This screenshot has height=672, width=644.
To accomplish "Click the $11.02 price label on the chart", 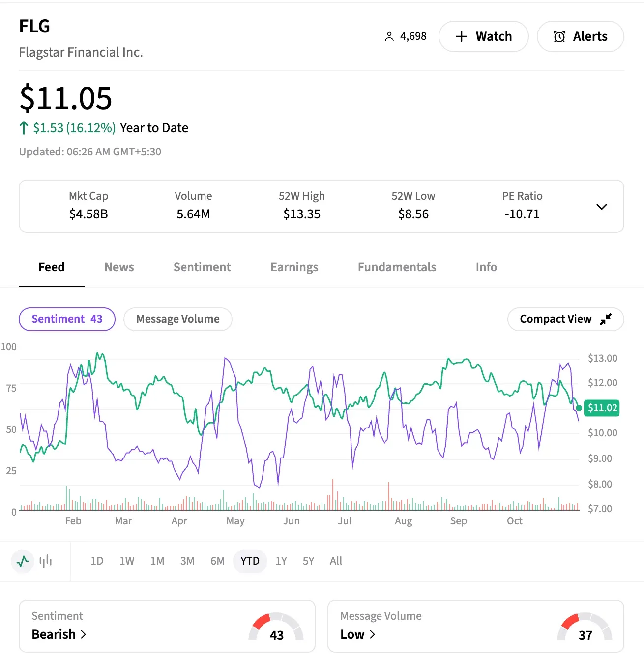I will pos(602,407).
